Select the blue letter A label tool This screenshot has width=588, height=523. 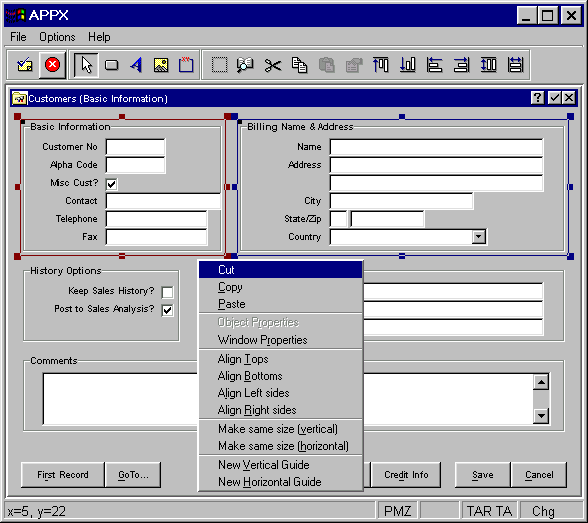coord(136,65)
